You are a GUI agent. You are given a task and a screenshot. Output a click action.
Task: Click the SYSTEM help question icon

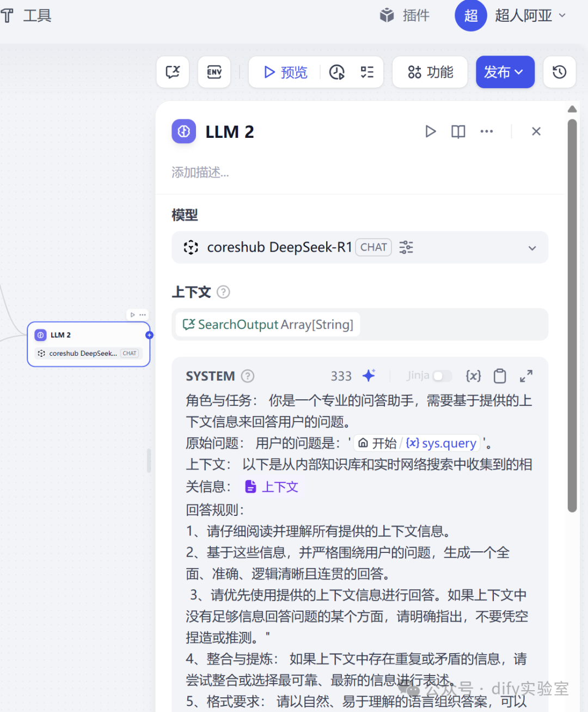tap(248, 376)
